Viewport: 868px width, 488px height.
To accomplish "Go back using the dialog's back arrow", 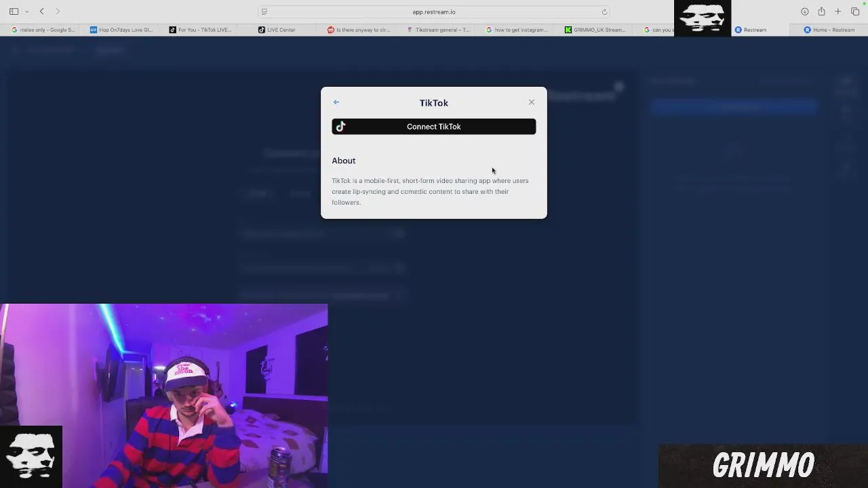I will 336,102.
